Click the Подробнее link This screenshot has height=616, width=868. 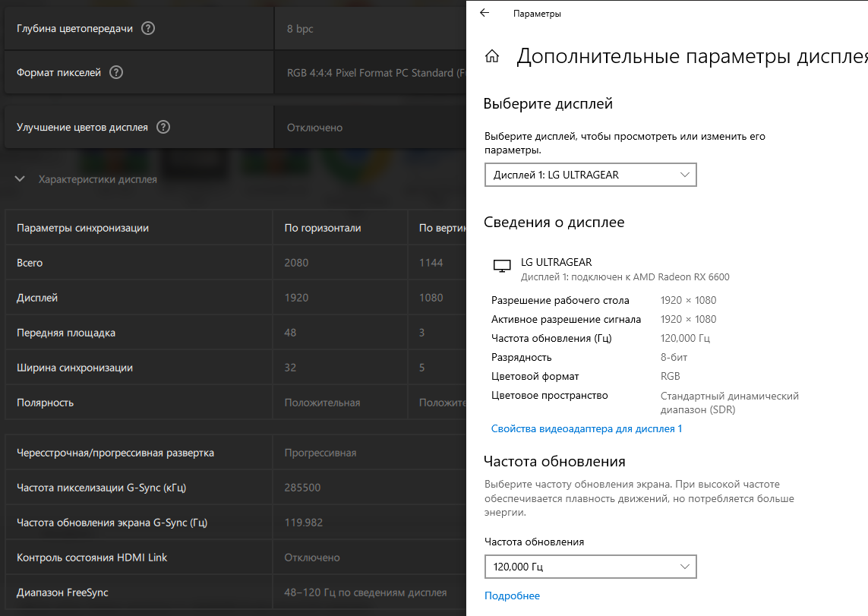click(x=512, y=596)
